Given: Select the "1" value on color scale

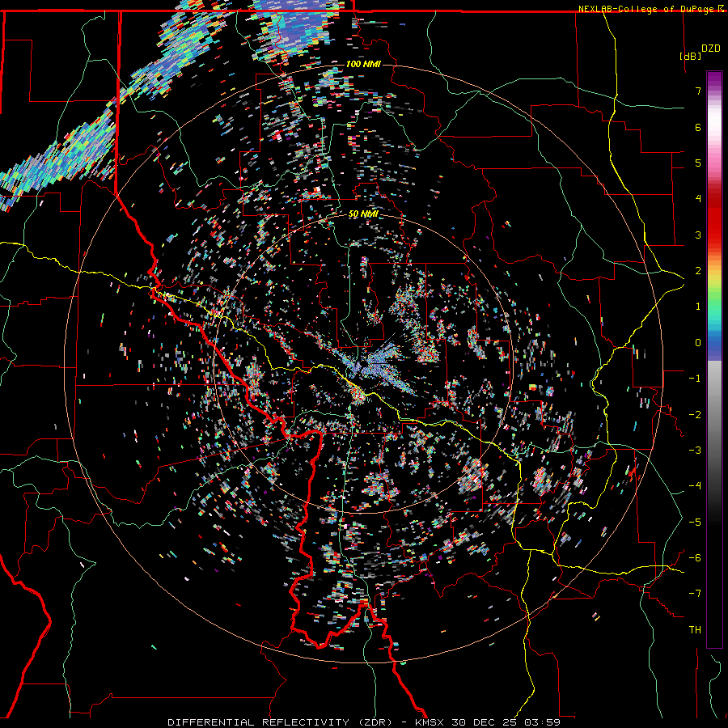Looking at the screenshot, I should click(x=698, y=307).
